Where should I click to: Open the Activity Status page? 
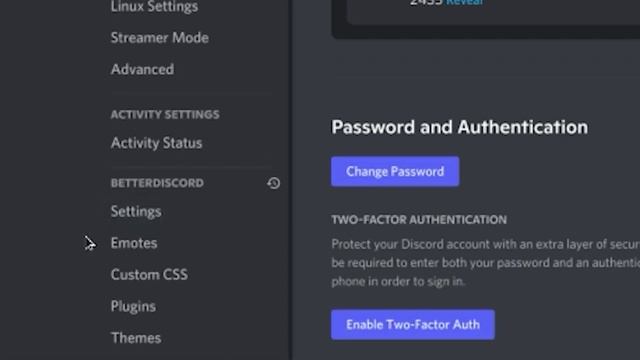pyautogui.click(x=156, y=143)
